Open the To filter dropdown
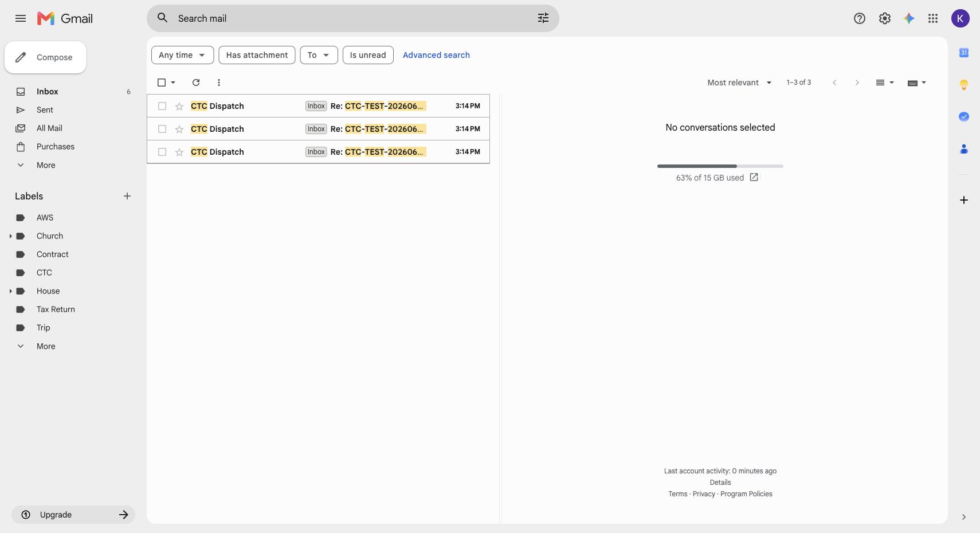980x533 pixels. (319, 55)
